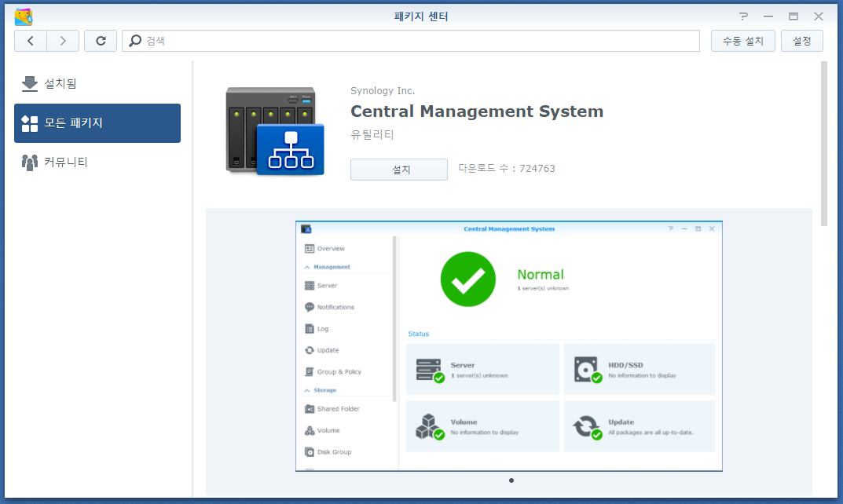Click the screenshot carousel dot indicator

pos(511,480)
